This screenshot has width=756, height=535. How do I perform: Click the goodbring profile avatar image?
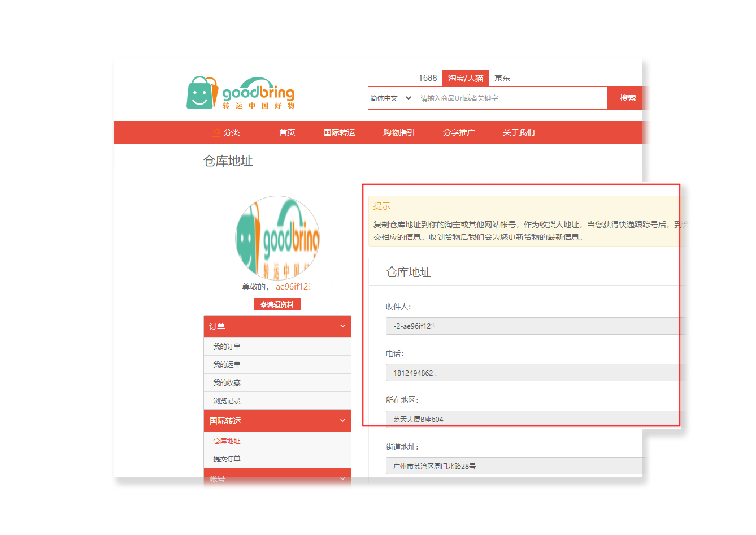tap(277, 238)
